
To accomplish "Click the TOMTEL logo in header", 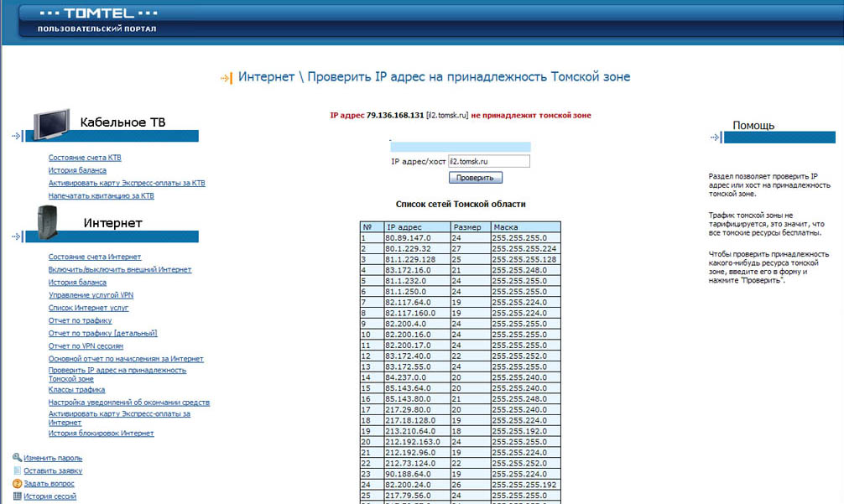I will pyautogui.click(x=98, y=14).
